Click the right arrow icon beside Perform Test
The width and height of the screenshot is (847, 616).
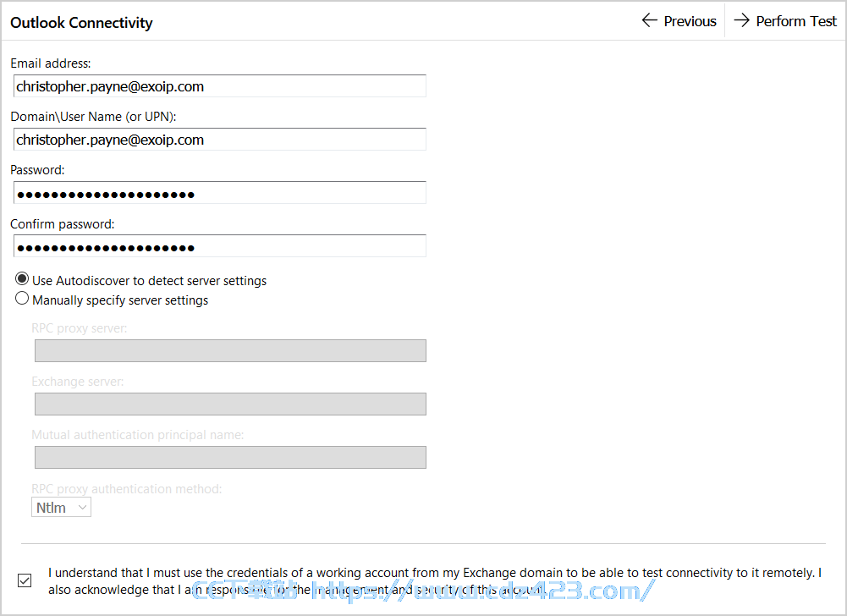click(x=742, y=21)
